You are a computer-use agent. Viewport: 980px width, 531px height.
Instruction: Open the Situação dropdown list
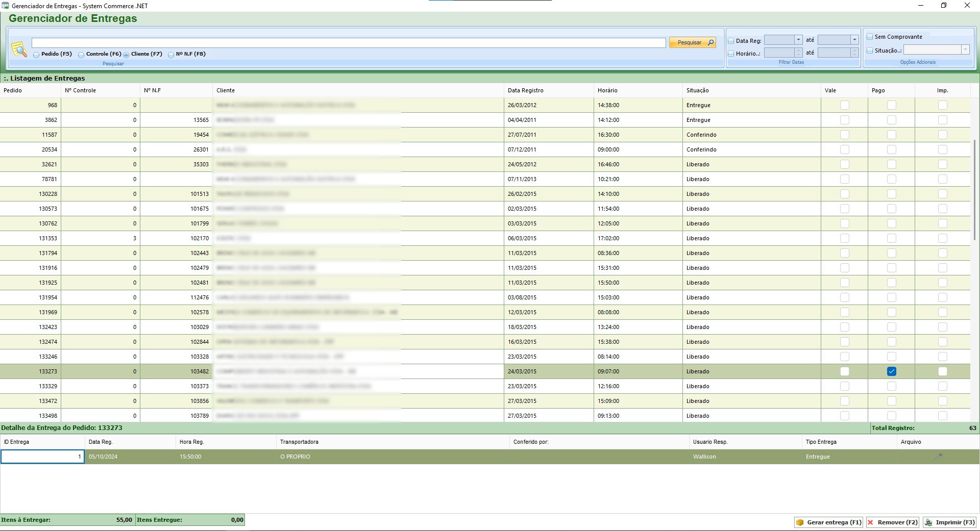click(x=965, y=50)
